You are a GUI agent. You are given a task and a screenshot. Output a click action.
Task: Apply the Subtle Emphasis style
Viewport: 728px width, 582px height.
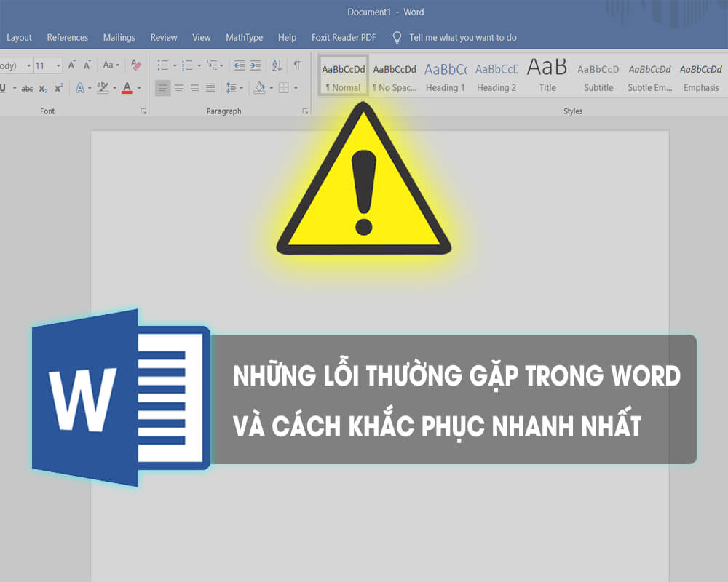[x=649, y=76]
